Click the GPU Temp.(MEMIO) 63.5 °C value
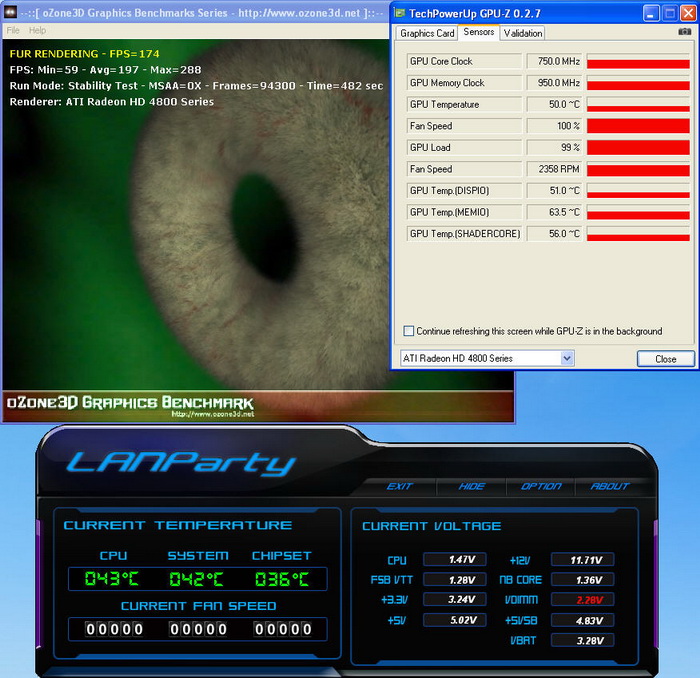This screenshot has width=700, height=678. (555, 212)
